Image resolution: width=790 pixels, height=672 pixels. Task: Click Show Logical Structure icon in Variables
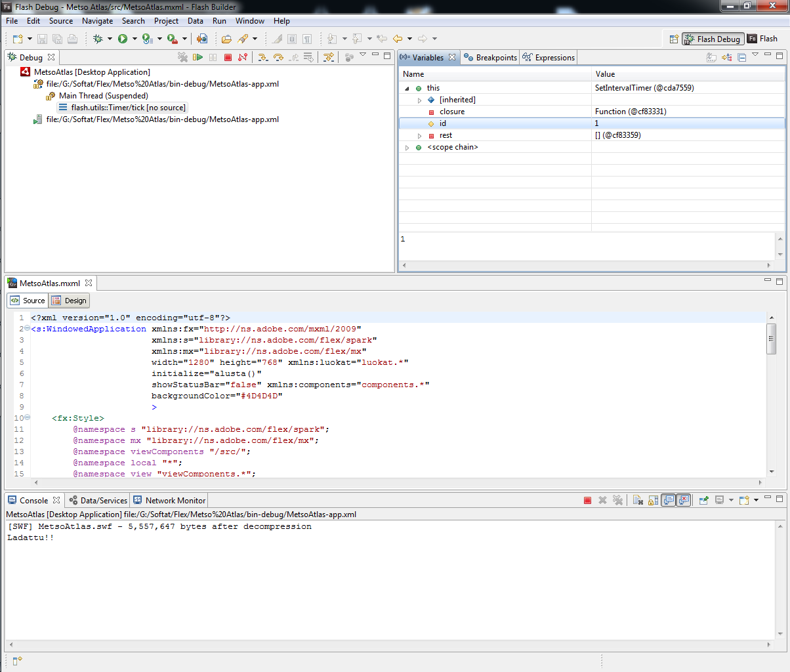click(x=726, y=57)
